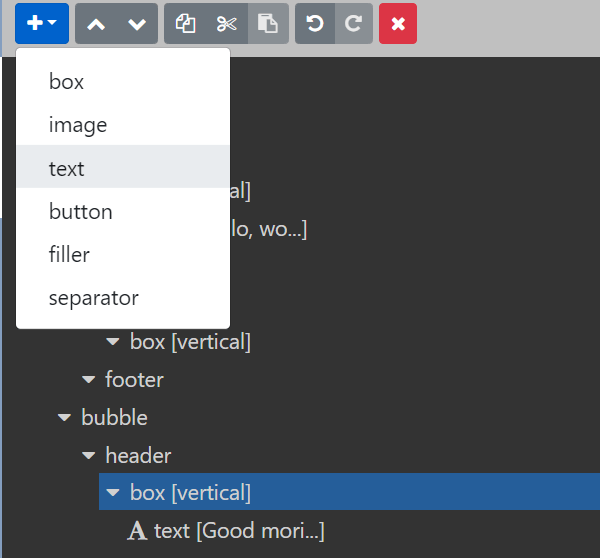Choose button from the add menu
This screenshot has height=558, width=600.
click(123, 211)
